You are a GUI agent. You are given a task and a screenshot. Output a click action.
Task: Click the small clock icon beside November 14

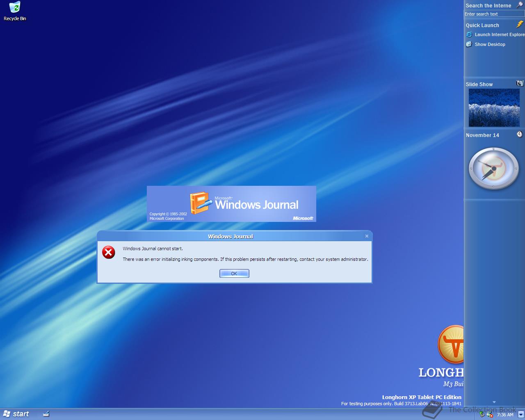[x=520, y=134]
